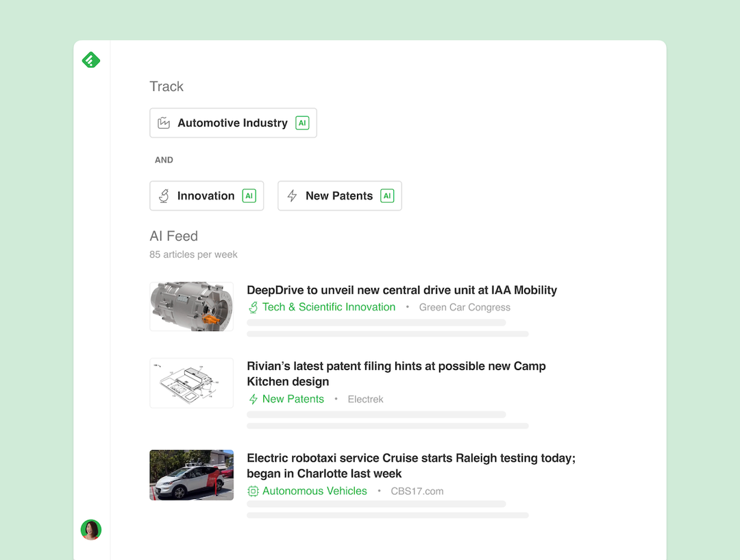Toggle the New Patents filter chip
The height and width of the screenshot is (560, 740).
pyautogui.click(x=339, y=195)
